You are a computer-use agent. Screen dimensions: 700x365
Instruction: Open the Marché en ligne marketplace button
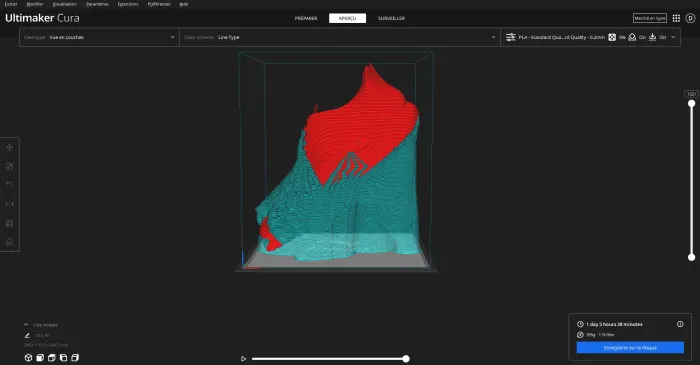[650, 18]
